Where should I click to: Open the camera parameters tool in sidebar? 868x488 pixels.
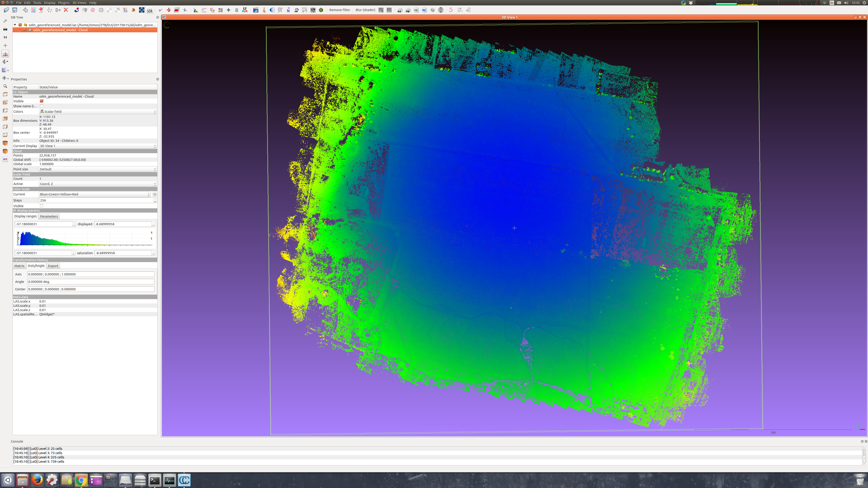click(5, 29)
